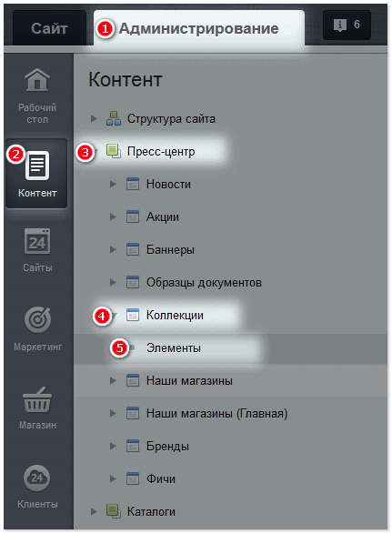Select the Пресс-центр tree label
Viewport: 392px width, 534px height.
(161, 151)
